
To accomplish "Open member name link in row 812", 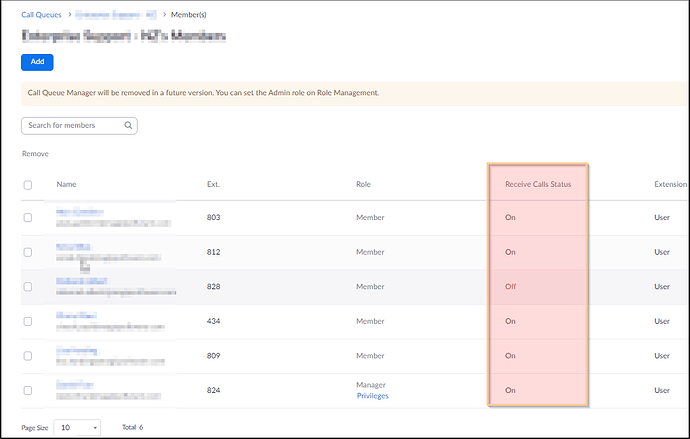I will [x=73, y=247].
